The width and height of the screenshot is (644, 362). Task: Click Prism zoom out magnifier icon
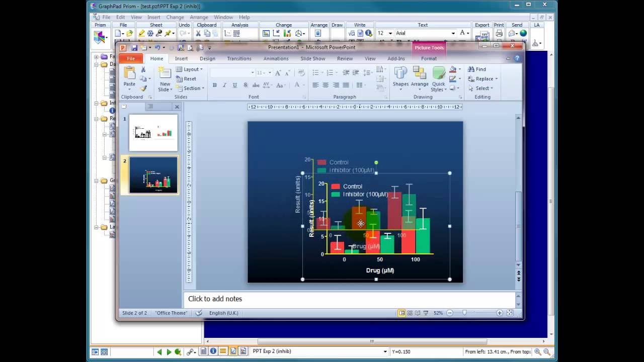[x=546, y=352]
